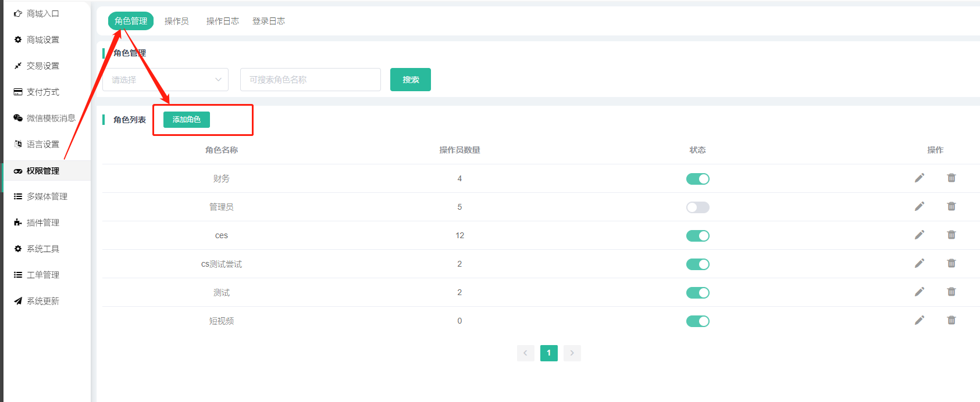This screenshot has width=980, height=402.
Task: Focus the 可搜索角色名称 search field
Action: point(310,80)
